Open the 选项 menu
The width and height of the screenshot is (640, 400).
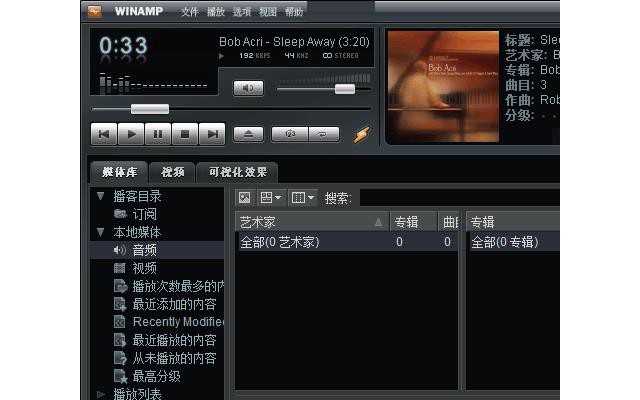tap(242, 12)
